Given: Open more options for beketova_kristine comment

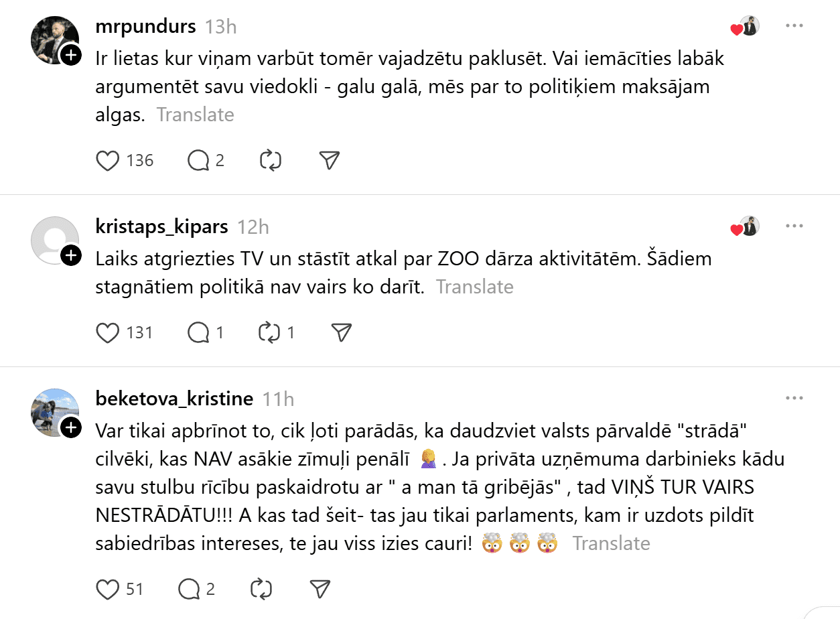Looking at the screenshot, I should pos(794,399).
